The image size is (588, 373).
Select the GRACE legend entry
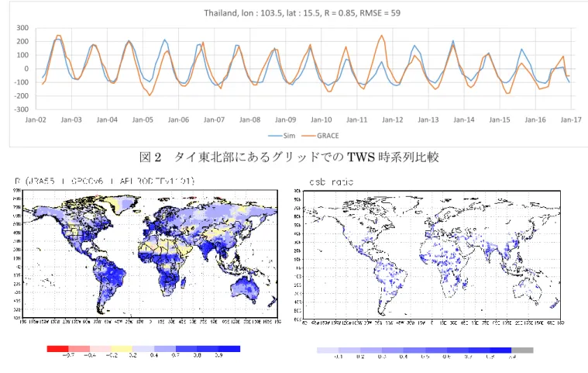click(x=321, y=136)
